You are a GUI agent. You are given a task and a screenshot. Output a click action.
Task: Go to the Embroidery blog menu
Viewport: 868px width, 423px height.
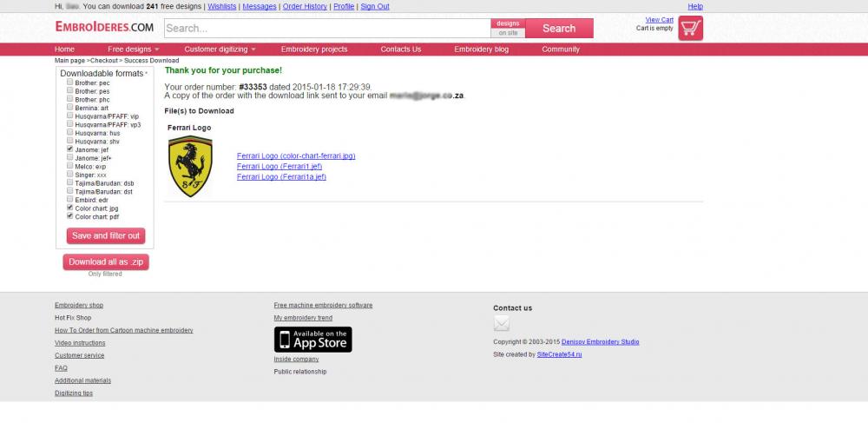pyautogui.click(x=481, y=50)
